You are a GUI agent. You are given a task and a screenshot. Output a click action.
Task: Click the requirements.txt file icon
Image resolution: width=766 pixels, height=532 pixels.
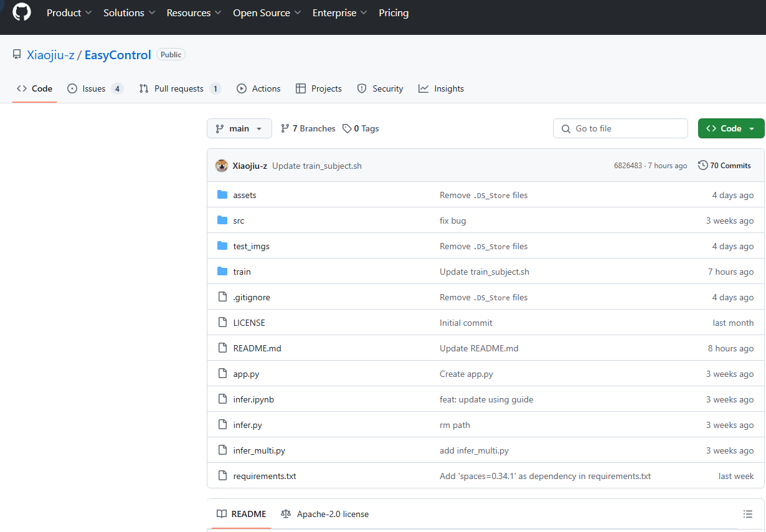point(222,476)
